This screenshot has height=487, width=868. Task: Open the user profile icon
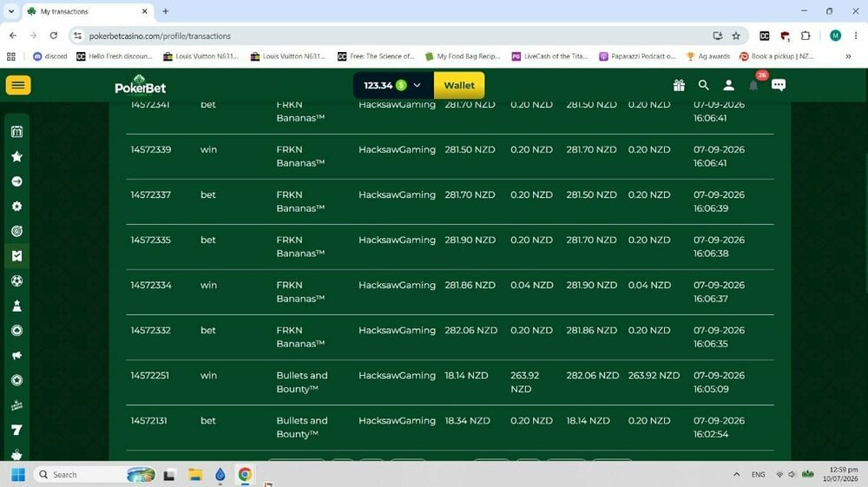(728, 85)
